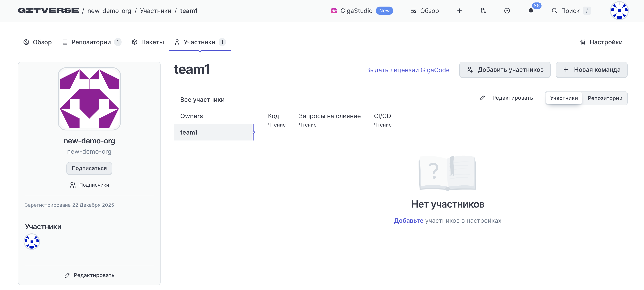This screenshot has width=644, height=290.
Task: Click the Новая команда button
Action: tap(591, 70)
